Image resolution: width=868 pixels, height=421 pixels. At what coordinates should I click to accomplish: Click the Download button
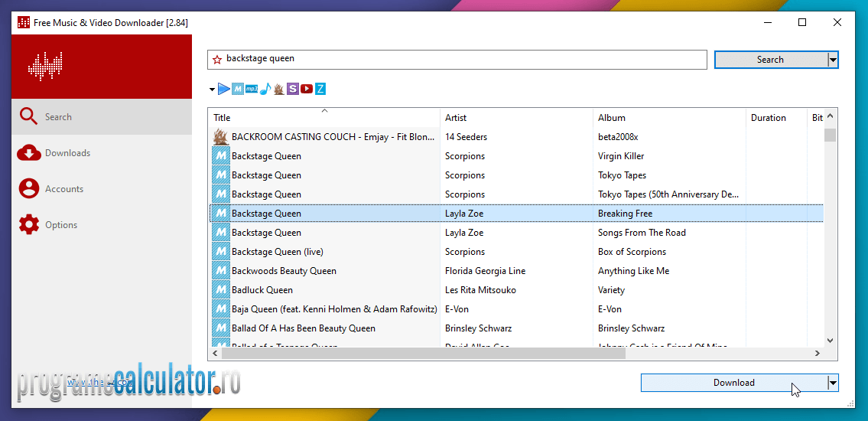[734, 382]
